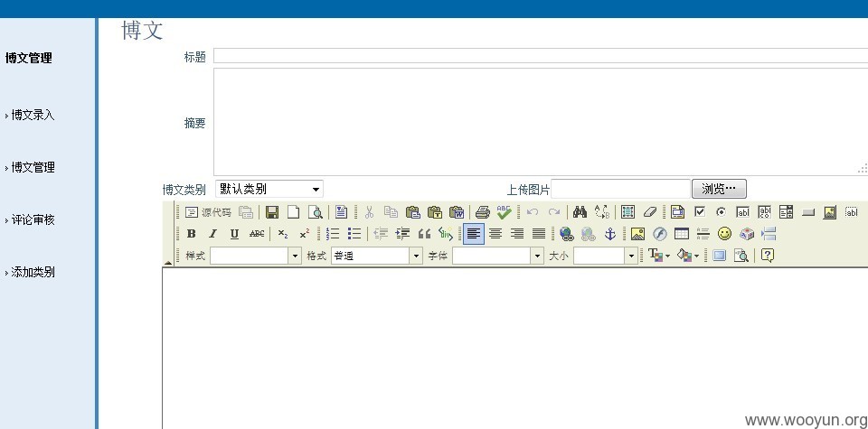Select Align Left justification
Screen dimensions: 868x429
point(473,234)
